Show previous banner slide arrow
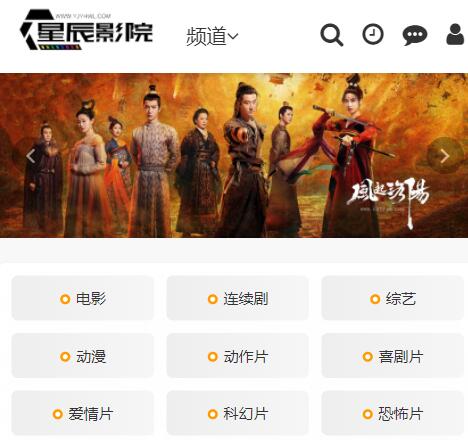468x440 pixels. click(31, 156)
